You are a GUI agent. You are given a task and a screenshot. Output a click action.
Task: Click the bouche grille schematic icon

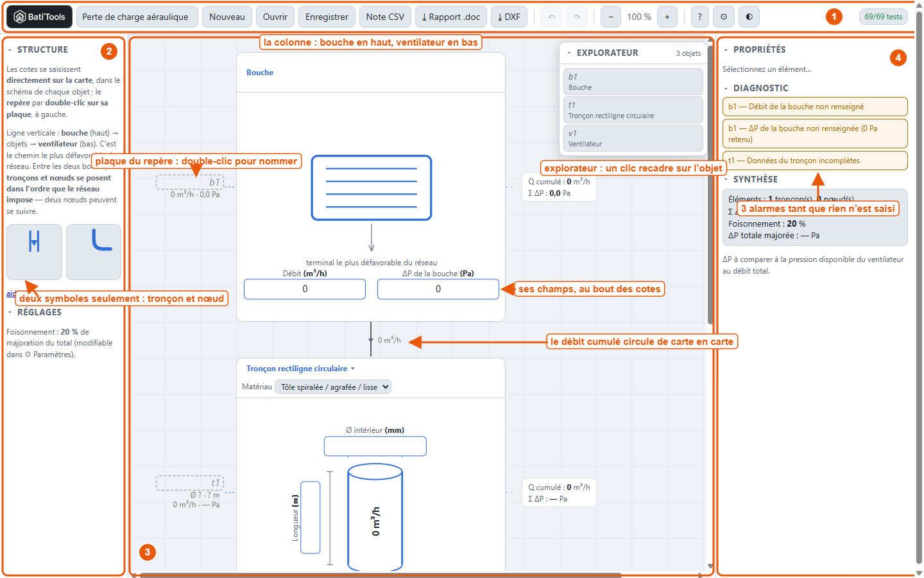(x=372, y=188)
